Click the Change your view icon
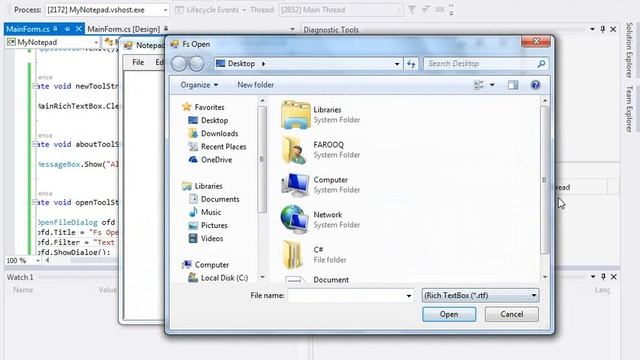640x360 pixels. [x=479, y=85]
